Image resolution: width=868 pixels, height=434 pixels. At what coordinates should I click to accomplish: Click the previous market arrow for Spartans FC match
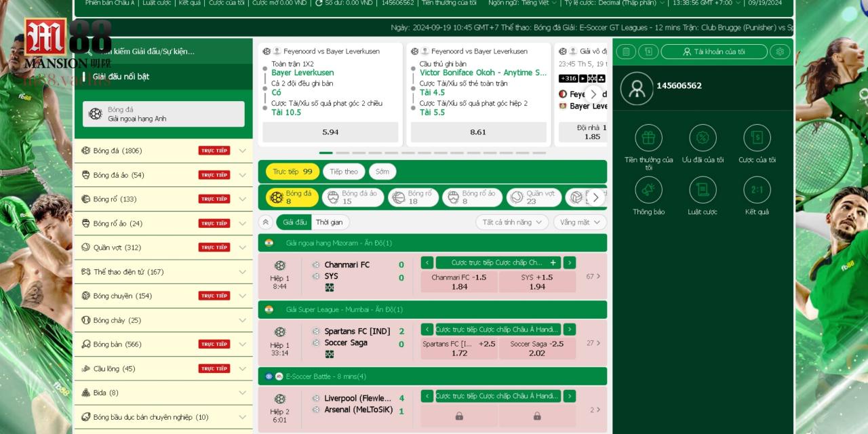pos(427,330)
